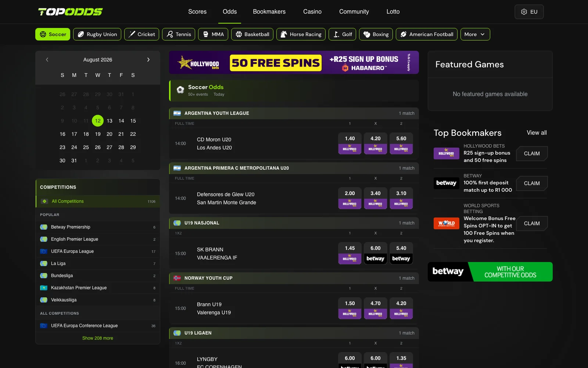Expand Show 208 more competitions
The height and width of the screenshot is (368, 588).
click(x=98, y=338)
